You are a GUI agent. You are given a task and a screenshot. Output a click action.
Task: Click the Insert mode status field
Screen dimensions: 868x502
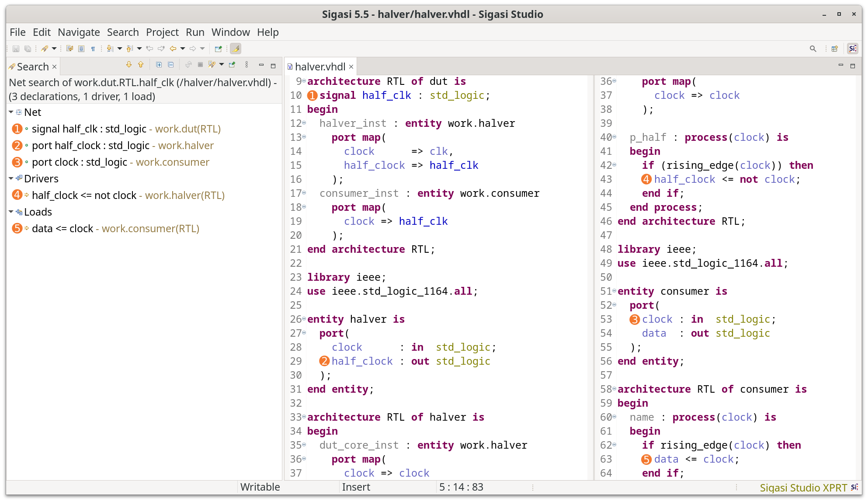pos(356,487)
